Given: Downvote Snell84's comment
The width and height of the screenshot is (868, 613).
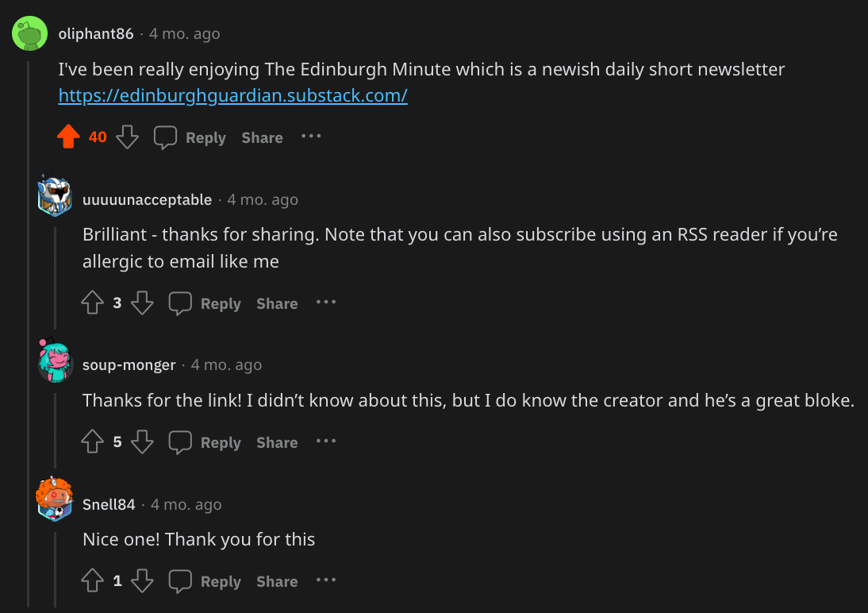Looking at the screenshot, I should 142,581.
